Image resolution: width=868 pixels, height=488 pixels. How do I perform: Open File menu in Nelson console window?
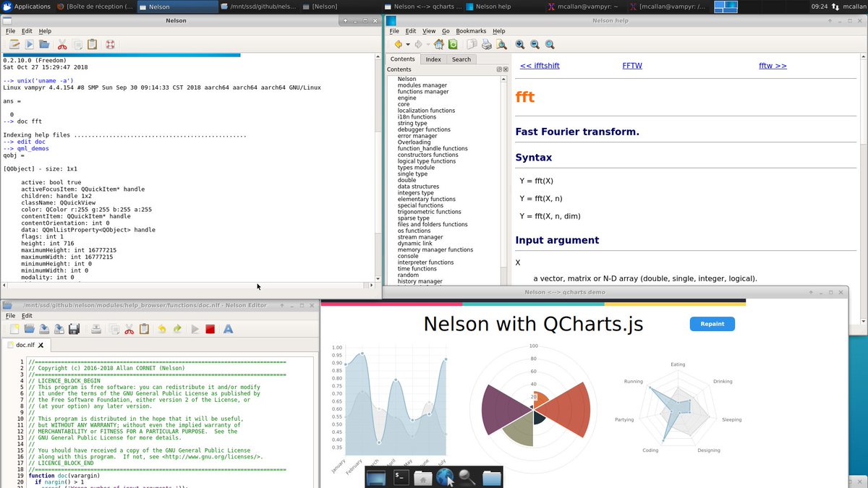(x=10, y=31)
